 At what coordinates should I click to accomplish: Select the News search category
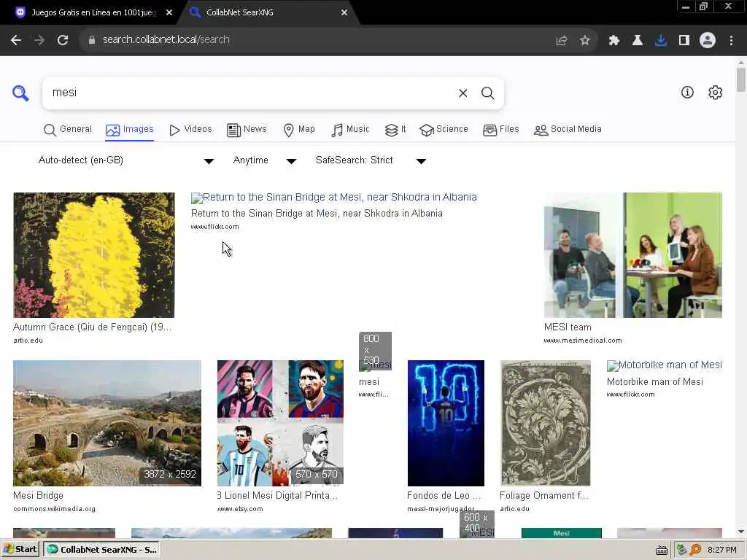point(247,130)
